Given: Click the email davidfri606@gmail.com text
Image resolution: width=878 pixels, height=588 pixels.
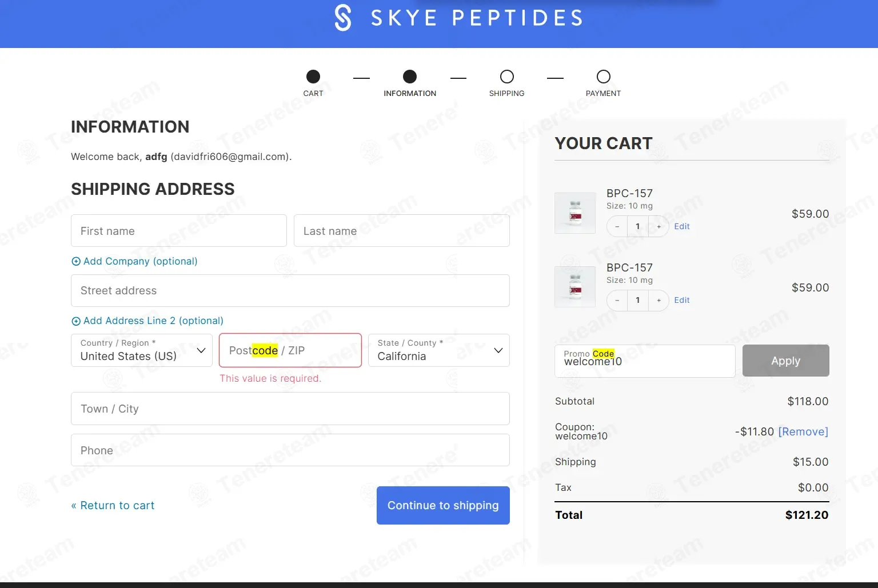Looking at the screenshot, I should (x=229, y=157).
